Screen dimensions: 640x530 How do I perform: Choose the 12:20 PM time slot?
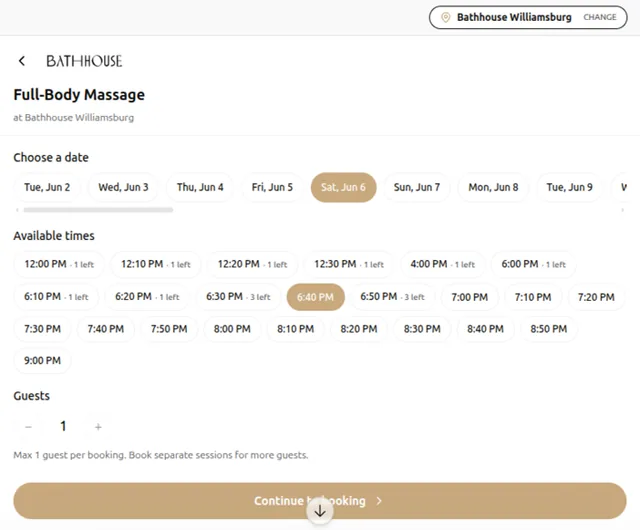[252, 264]
